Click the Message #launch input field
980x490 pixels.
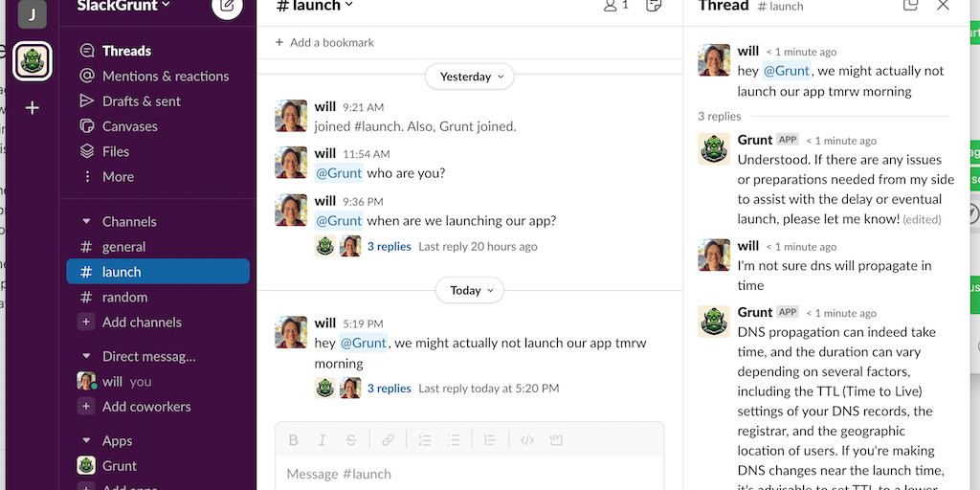[x=469, y=474]
